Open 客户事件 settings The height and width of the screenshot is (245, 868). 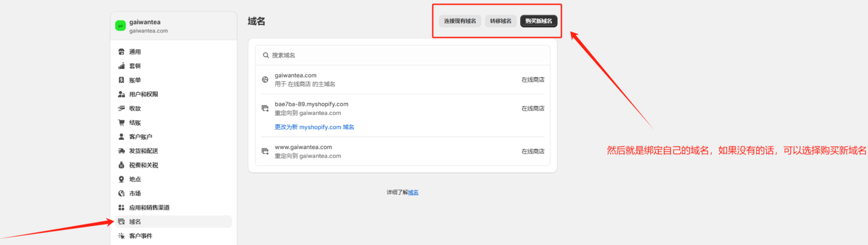point(174,236)
